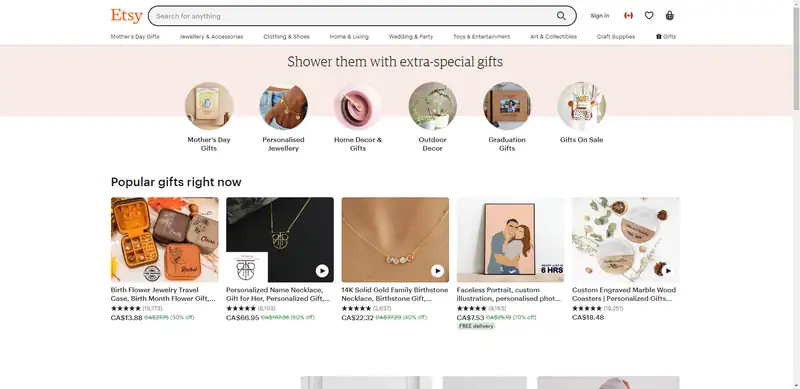The width and height of the screenshot is (800, 389).
Task: Expand the Art & Collectibles category
Action: click(x=553, y=37)
